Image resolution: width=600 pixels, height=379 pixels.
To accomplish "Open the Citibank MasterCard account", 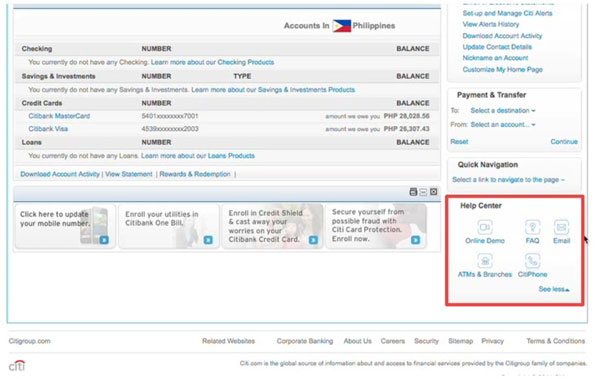I will click(x=59, y=116).
